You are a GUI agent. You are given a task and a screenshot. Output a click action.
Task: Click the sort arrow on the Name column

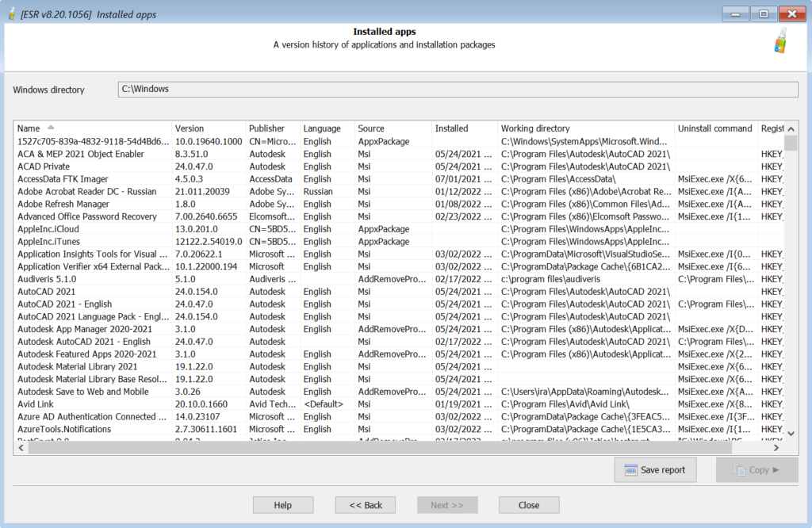[49, 126]
